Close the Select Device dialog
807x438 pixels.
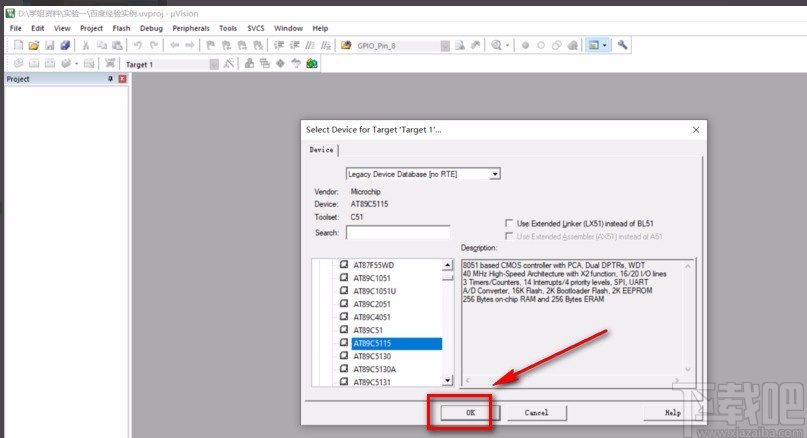tap(696, 130)
